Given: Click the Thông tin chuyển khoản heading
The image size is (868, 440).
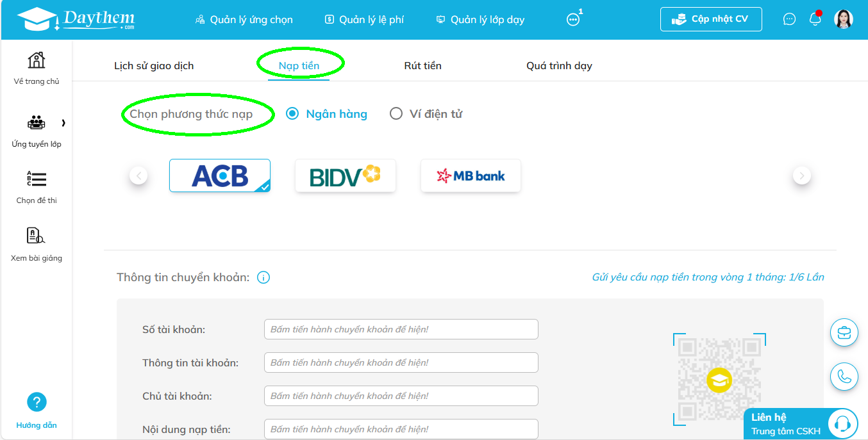Looking at the screenshot, I should pyautogui.click(x=183, y=277).
